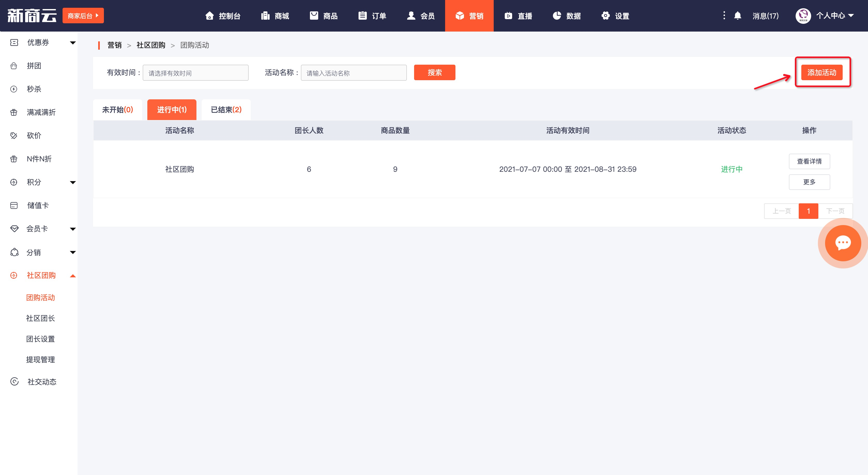Viewport: 868px width, 475px height.
Task: Open 社区团长 in the sidebar
Action: pyautogui.click(x=40, y=318)
